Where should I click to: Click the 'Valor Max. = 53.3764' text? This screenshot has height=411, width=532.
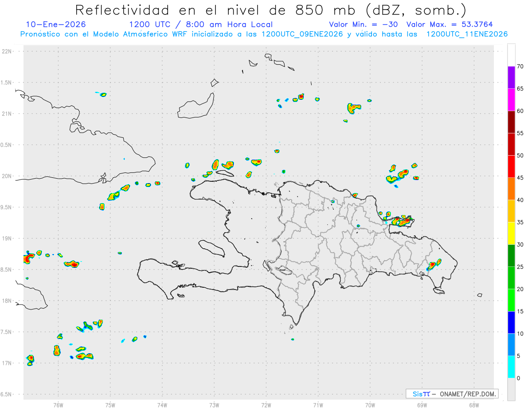click(x=449, y=24)
